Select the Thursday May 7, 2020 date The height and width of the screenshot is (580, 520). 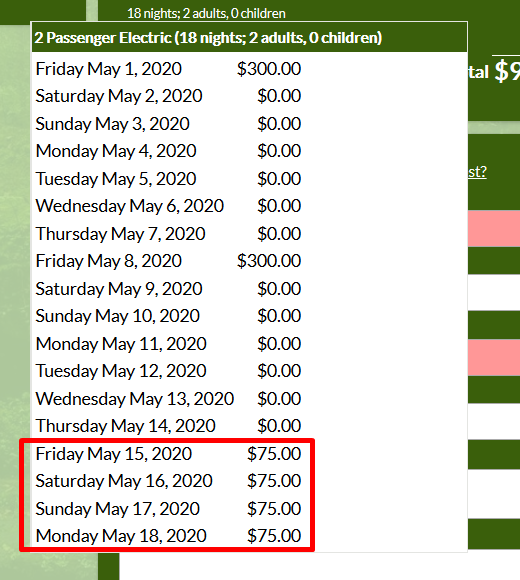[120, 234]
